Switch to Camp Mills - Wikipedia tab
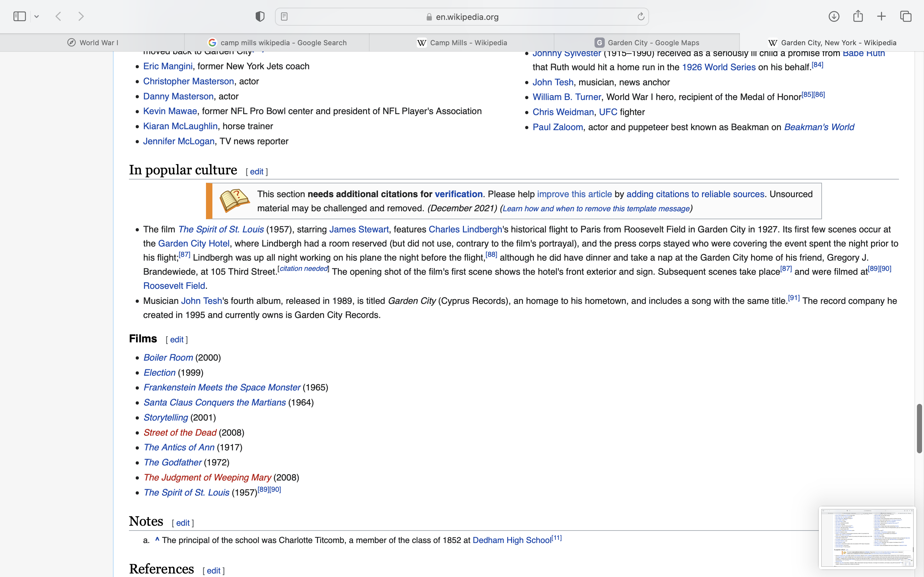 (x=462, y=43)
